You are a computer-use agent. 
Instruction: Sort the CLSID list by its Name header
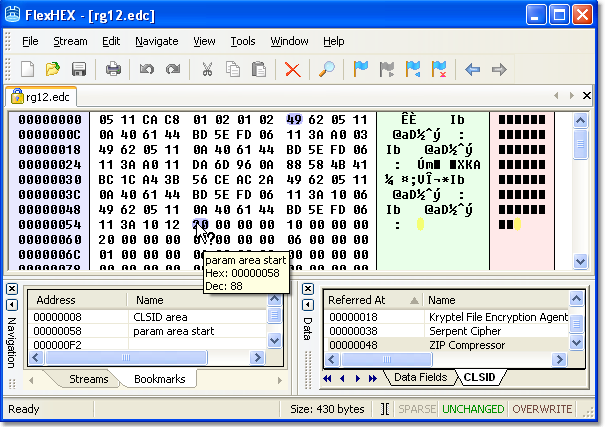(x=496, y=300)
